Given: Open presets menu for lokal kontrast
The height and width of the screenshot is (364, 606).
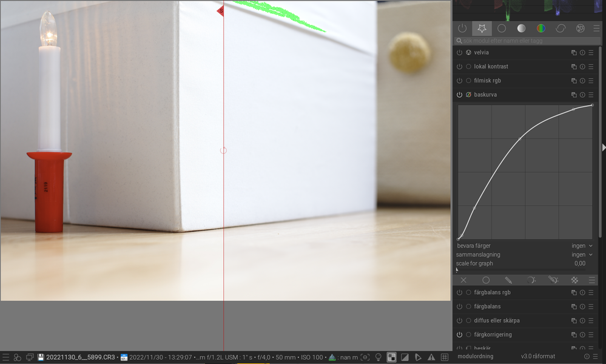Looking at the screenshot, I should click(591, 67).
